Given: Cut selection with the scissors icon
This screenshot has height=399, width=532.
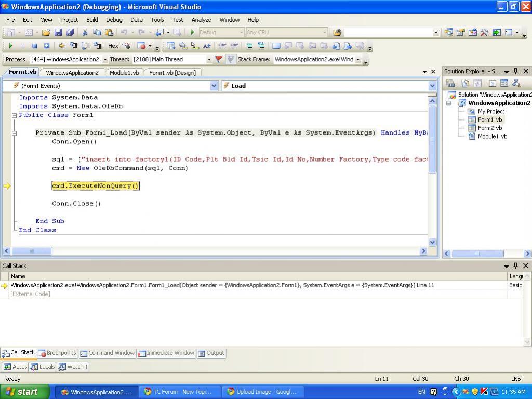Looking at the screenshot, I should [x=85, y=32].
